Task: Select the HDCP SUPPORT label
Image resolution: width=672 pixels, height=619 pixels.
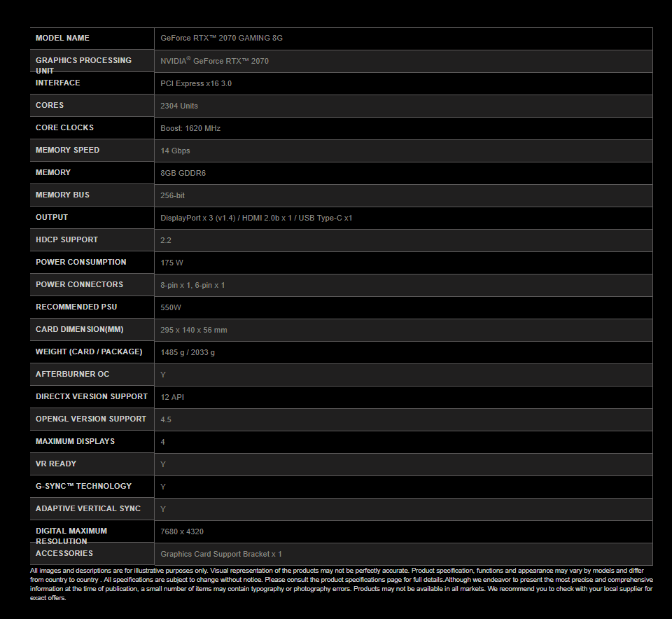Action: point(67,239)
